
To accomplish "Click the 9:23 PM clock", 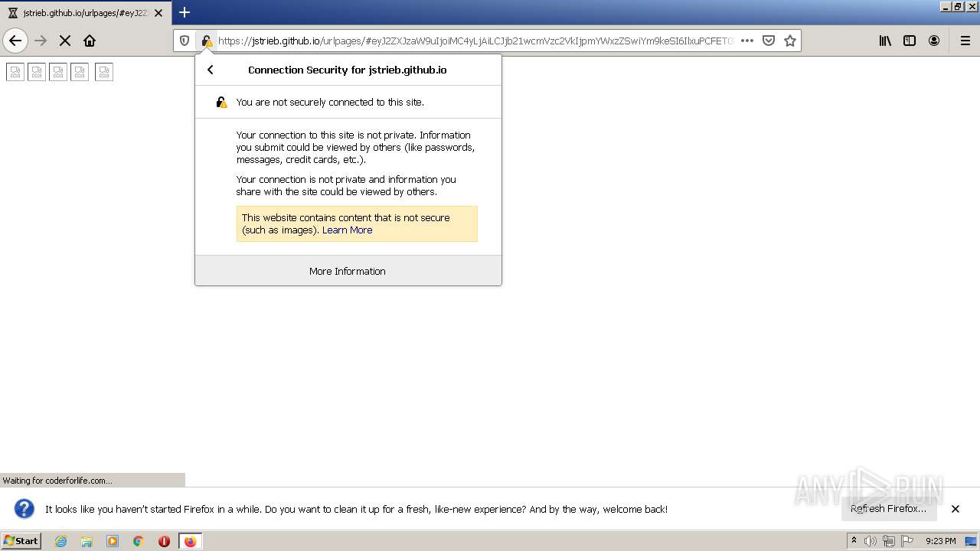I will pos(940,541).
